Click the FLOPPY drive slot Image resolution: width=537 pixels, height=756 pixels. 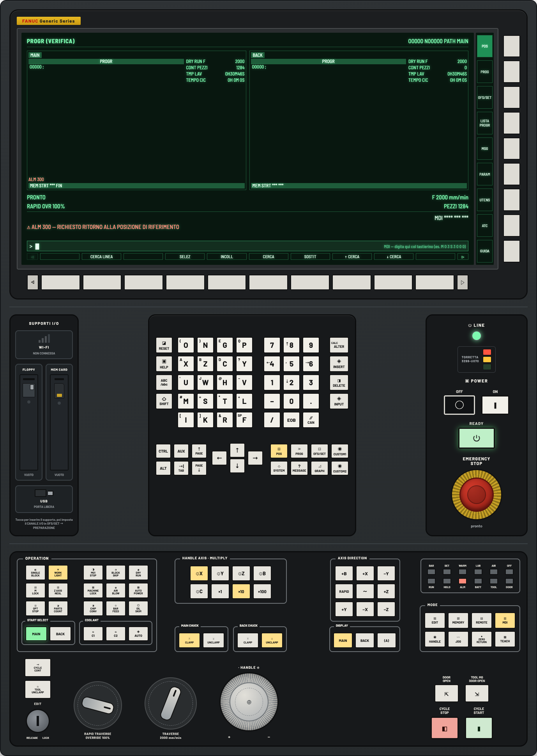tap(29, 422)
